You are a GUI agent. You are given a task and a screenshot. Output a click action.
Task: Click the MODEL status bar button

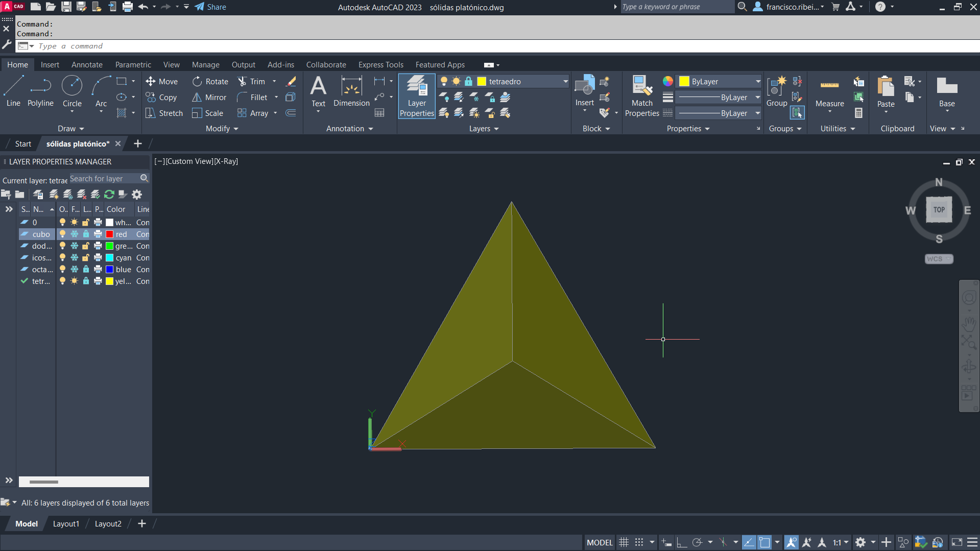(x=600, y=542)
